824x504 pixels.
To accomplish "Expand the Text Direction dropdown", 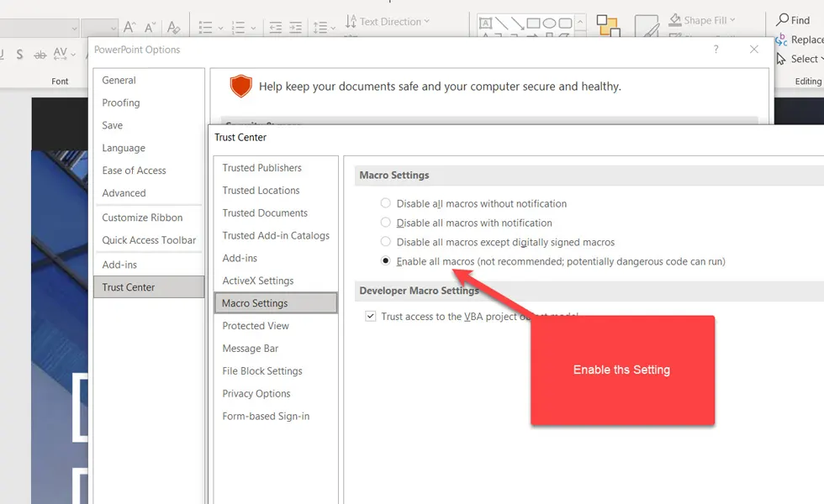I will [x=427, y=21].
